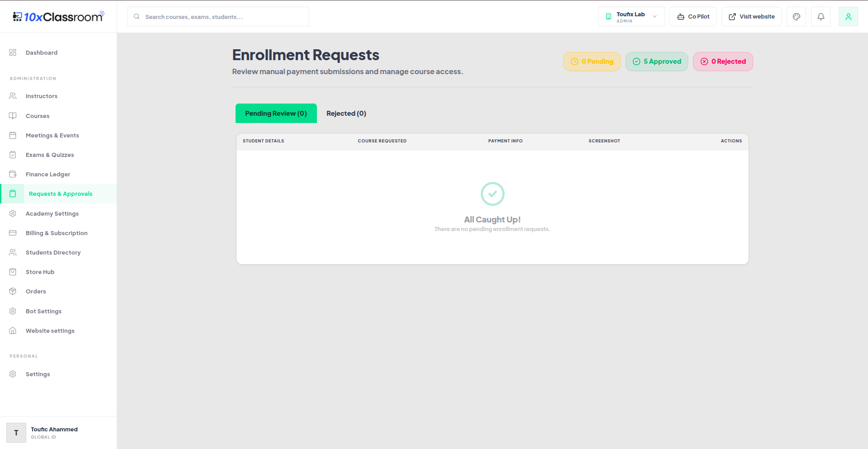
Task: Switch to the Rejected (0) tab
Action: [346, 113]
